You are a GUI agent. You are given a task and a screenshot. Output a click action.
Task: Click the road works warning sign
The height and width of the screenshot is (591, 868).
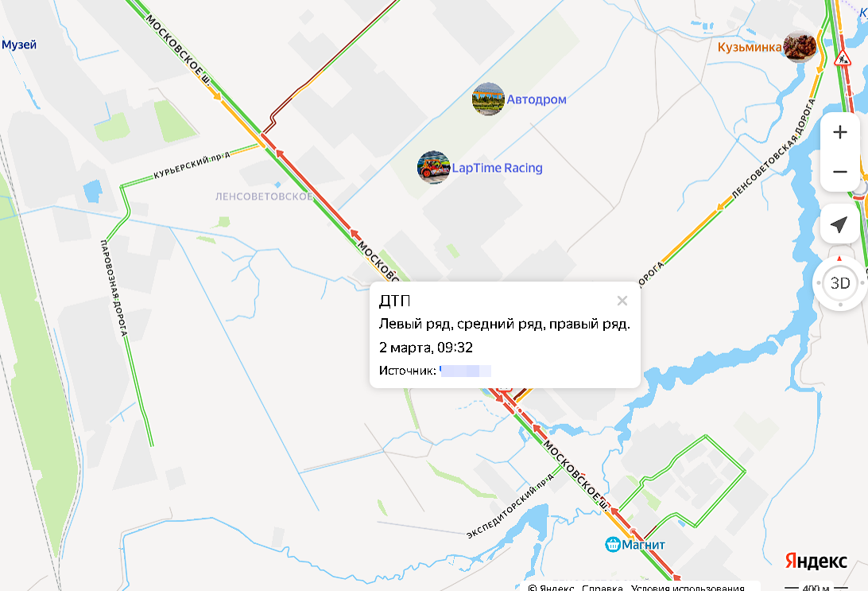pos(843,59)
